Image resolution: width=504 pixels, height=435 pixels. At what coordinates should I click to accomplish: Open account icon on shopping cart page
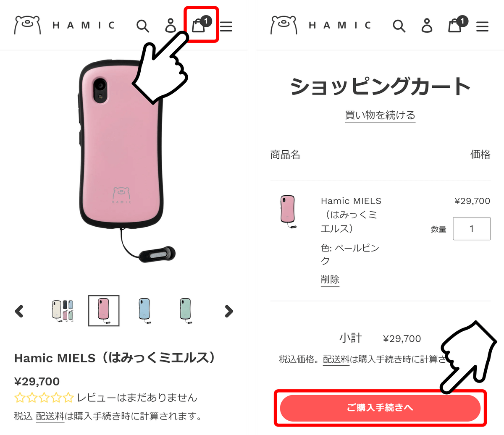click(427, 26)
